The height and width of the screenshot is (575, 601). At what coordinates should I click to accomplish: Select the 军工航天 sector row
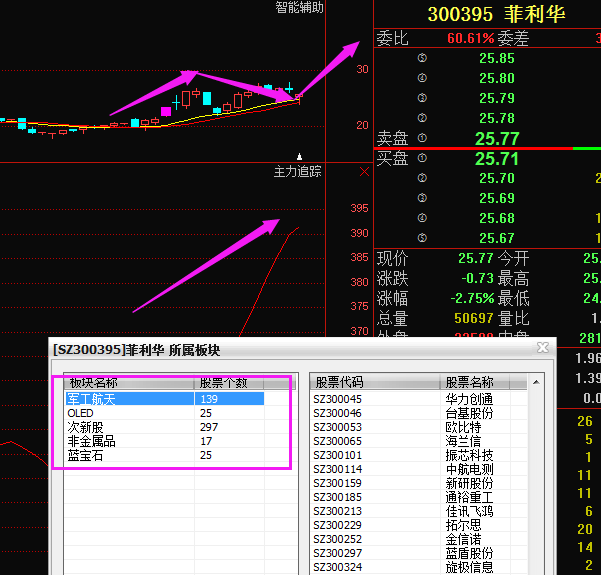click(98, 399)
